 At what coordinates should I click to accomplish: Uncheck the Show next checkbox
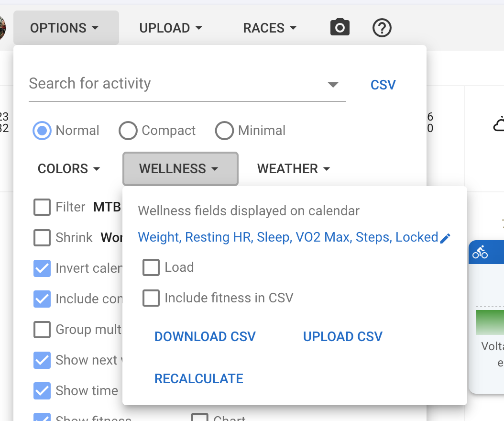42,360
